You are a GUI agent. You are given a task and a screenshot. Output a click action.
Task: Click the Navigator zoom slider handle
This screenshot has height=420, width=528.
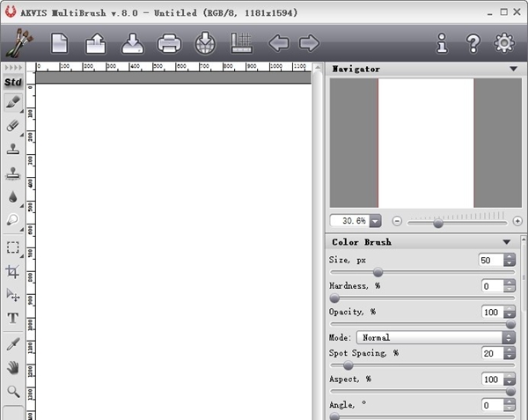coord(438,223)
